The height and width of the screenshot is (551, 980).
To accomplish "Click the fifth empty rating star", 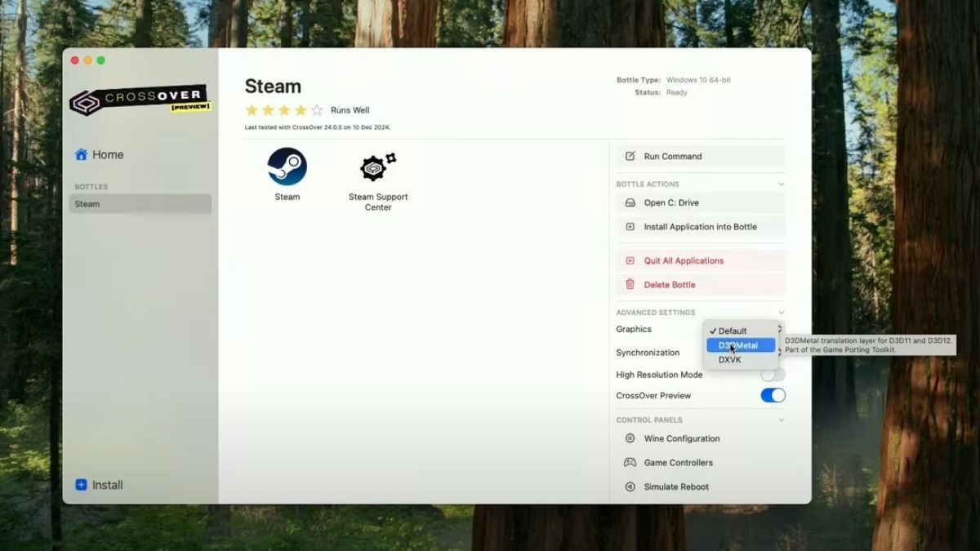I will click(x=317, y=110).
